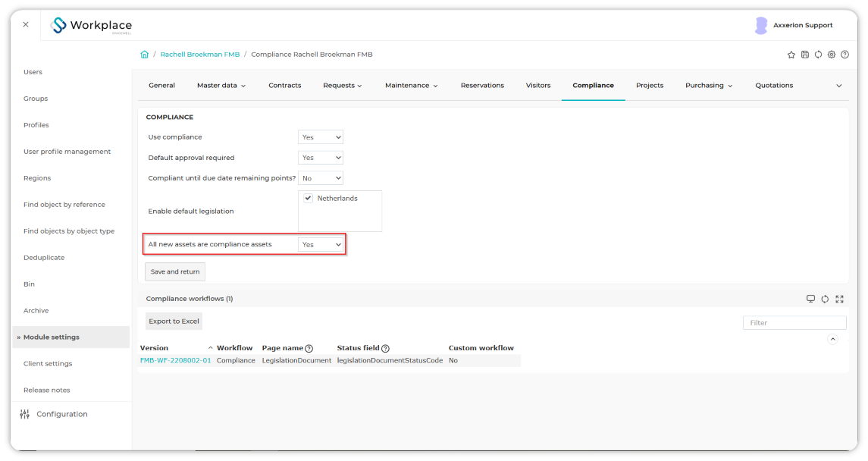Click the monitor icon in Compliance workflows
Image resolution: width=868 pixels, height=461 pixels.
click(810, 299)
